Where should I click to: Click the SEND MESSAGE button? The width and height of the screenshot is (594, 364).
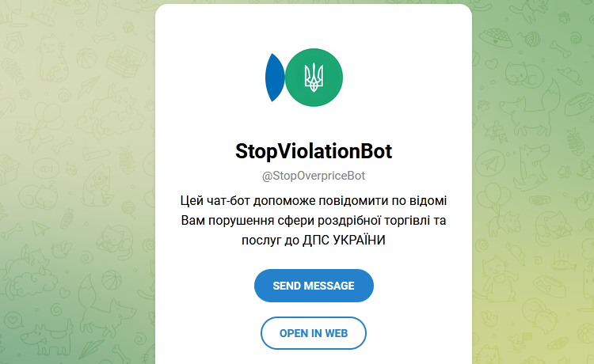point(314,286)
